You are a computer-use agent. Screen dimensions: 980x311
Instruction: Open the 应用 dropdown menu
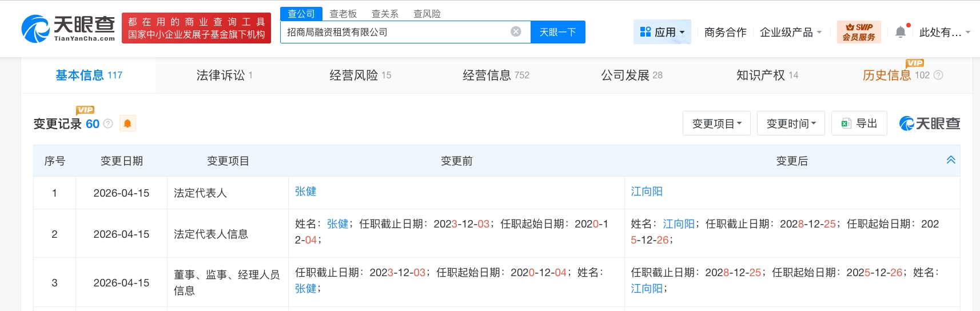click(662, 32)
